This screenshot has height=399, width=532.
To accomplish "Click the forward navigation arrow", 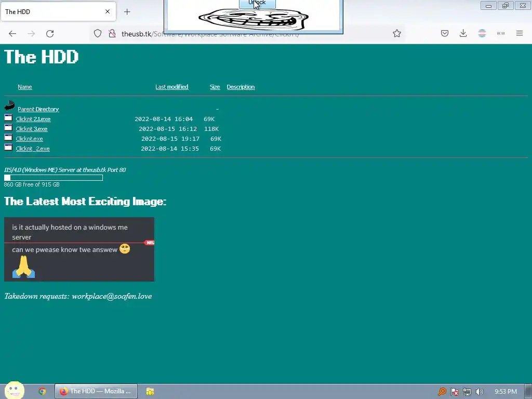I will (31, 34).
